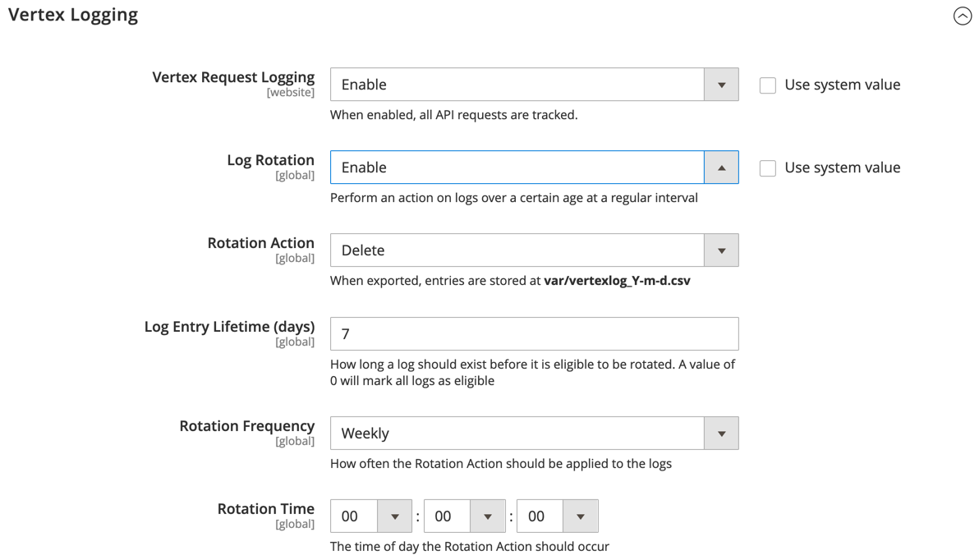The width and height of the screenshot is (979, 560).
Task: Click 'Perform an action on logs' hint text
Action: tap(514, 198)
